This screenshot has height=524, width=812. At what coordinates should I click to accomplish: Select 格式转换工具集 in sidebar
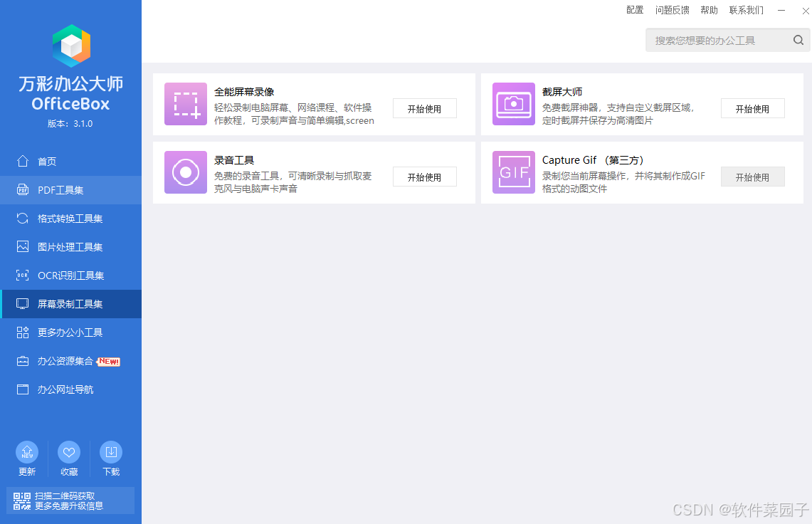(70, 218)
